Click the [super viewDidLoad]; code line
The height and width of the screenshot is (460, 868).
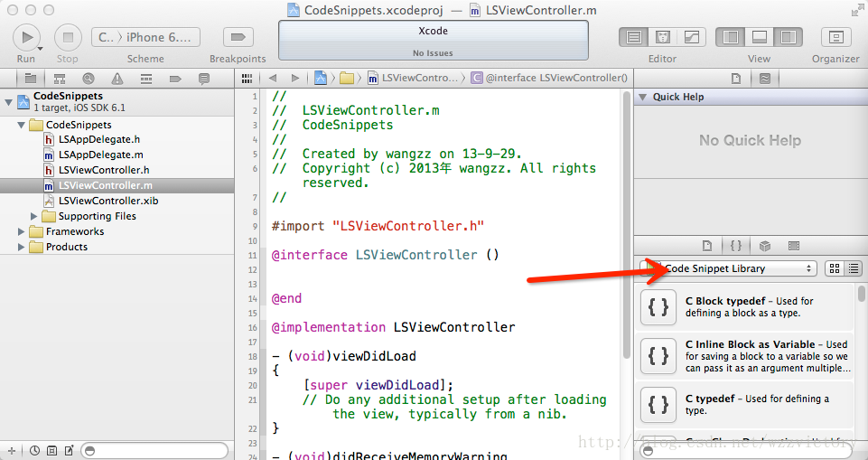378,385
